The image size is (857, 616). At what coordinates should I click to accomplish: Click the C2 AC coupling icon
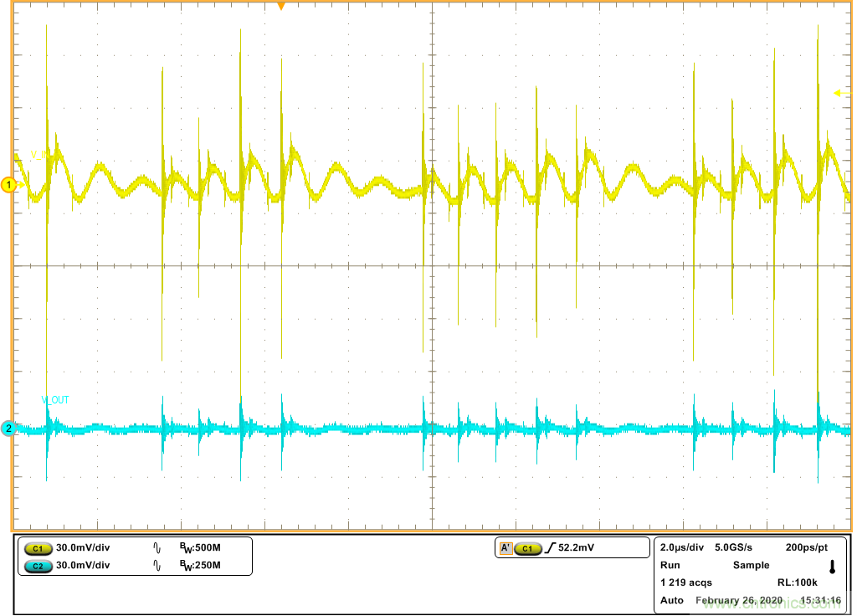point(157,566)
